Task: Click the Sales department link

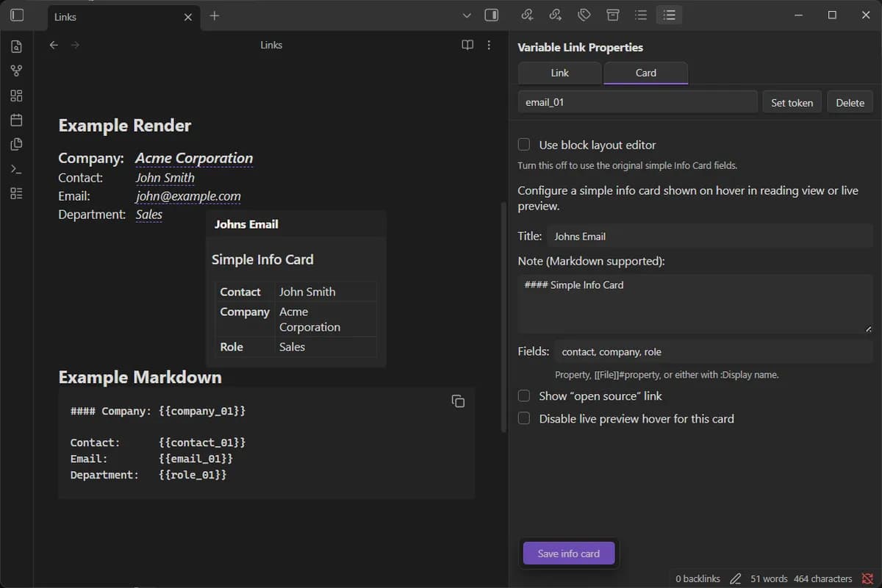Action: click(149, 215)
